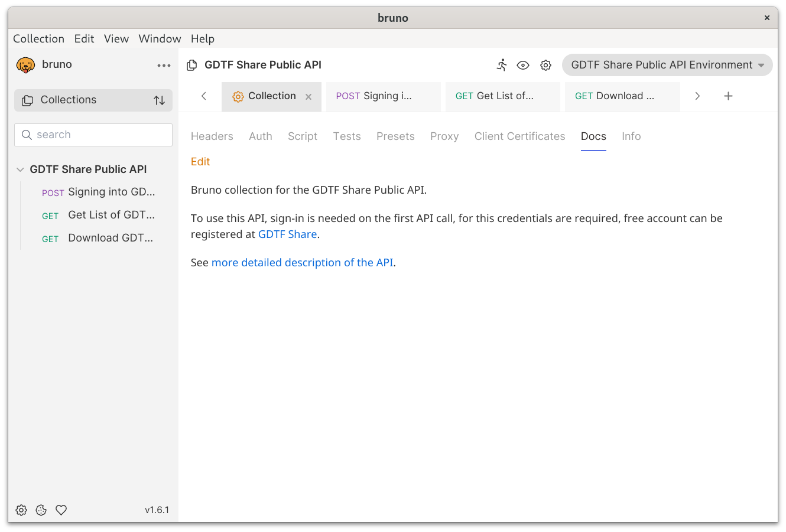This screenshot has width=786, height=532.
Task: Switch to the Auth tab
Action: pyautogui.click(x=261, y=136)
